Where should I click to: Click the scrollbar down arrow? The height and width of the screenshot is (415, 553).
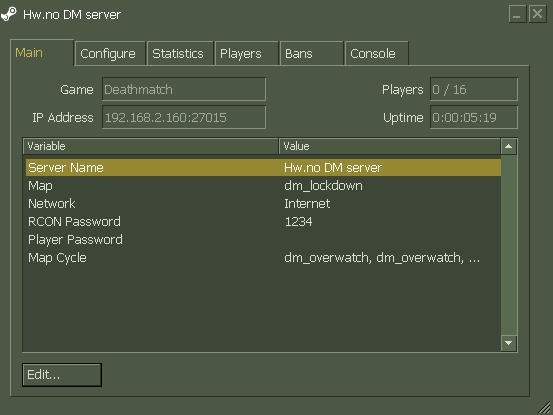(509, 343)
